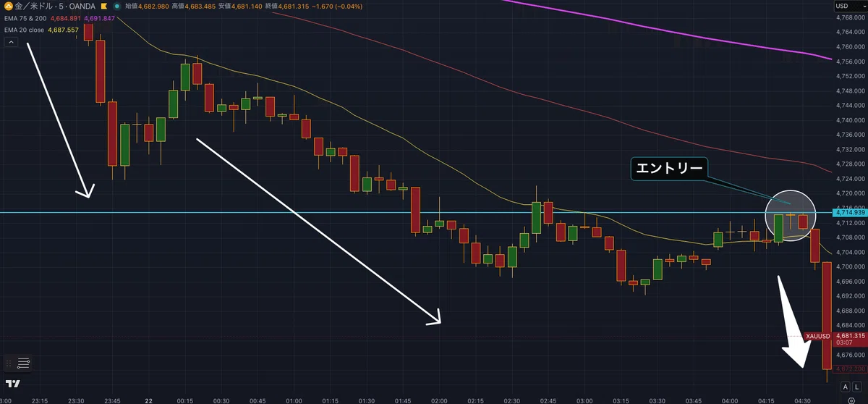Click the 23:45 time axis label
Image resolution: width=868 pixels, height=404 pixels.
coord(112,400)
